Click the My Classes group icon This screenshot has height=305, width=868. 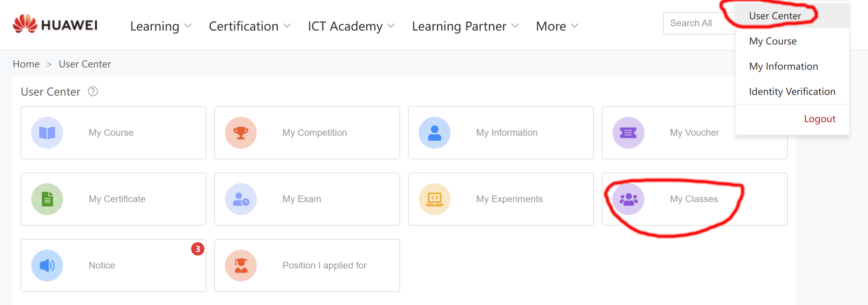click(628, 199)
